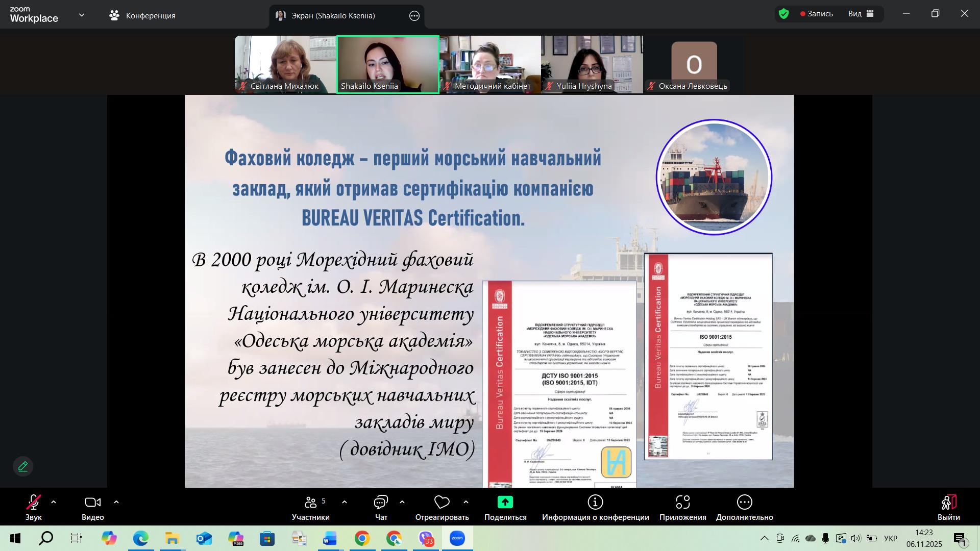
Task: Open the Participants panel icon
Action: (x=310, y=503)
